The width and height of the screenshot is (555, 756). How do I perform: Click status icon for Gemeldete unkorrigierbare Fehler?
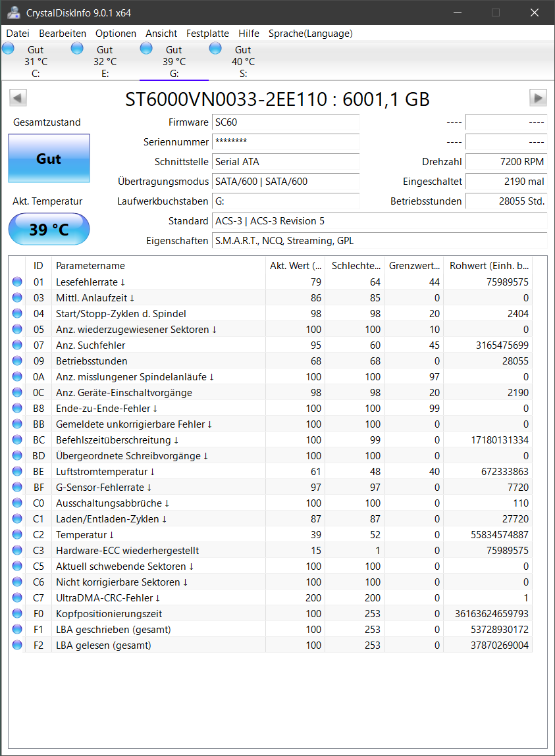[17, 424]
